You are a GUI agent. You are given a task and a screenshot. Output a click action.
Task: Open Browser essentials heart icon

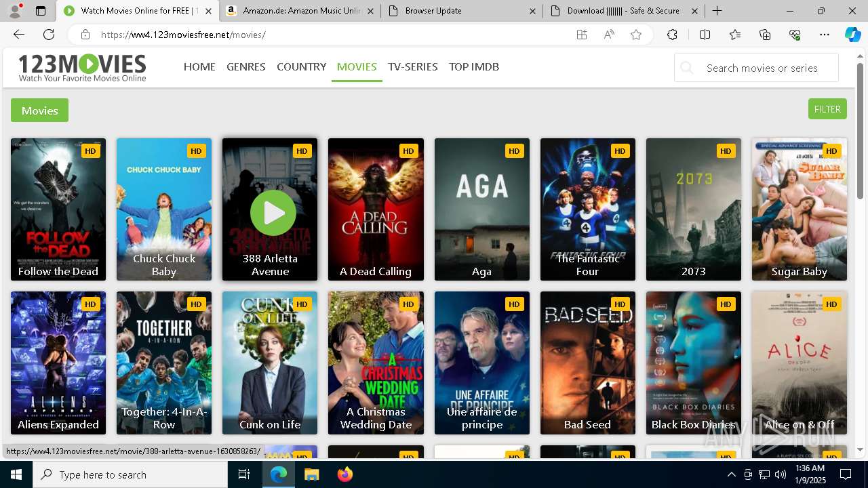point(795,35)
